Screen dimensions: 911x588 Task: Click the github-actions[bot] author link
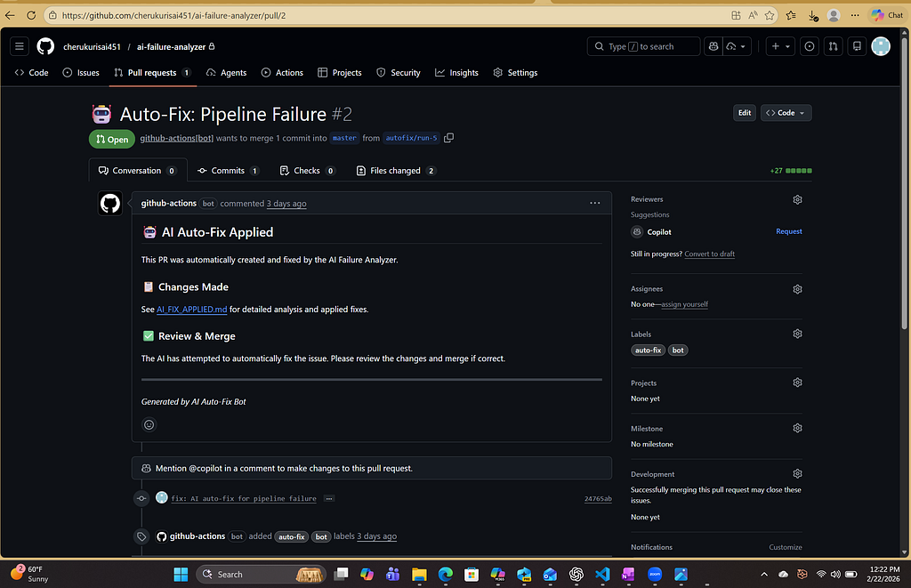(x=177, y=138)
